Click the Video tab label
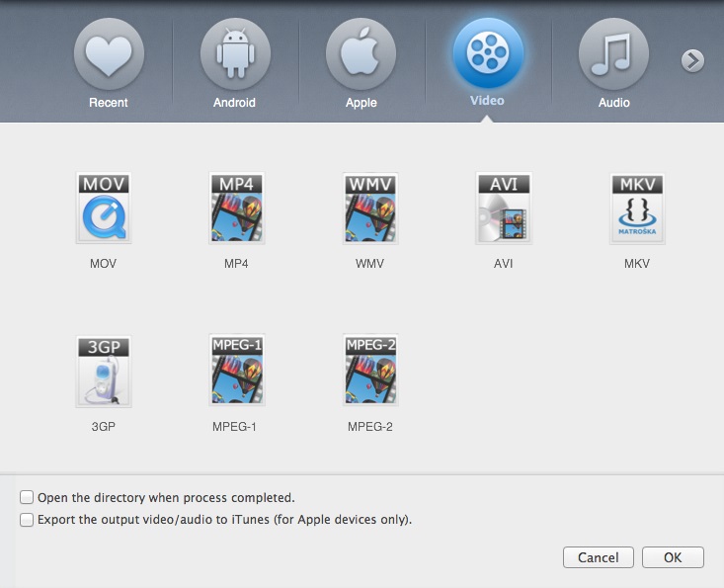Image resolution: width=724 pixels, height=588 pixels. [487, 101]
